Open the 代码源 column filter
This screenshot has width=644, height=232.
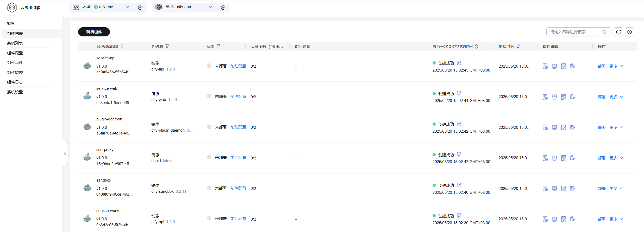point(167,47)
